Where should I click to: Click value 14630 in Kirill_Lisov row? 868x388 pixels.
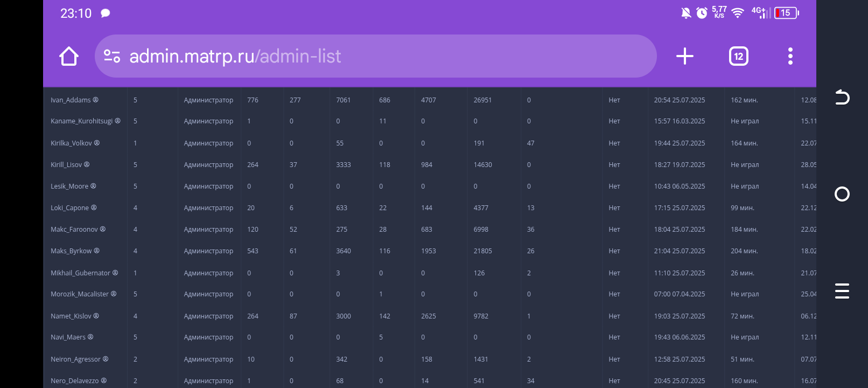pos(483,165)
